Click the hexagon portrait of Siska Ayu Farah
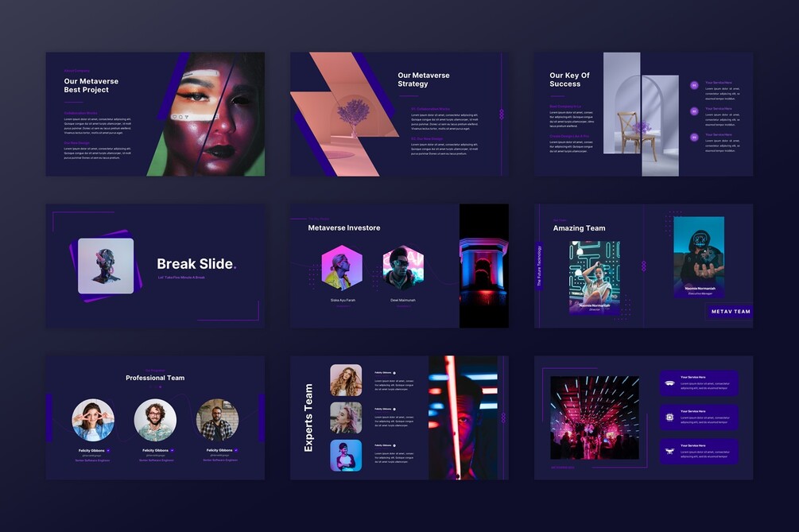The width and height of the screenshot is (799, 532). click(x=342, y=267)
